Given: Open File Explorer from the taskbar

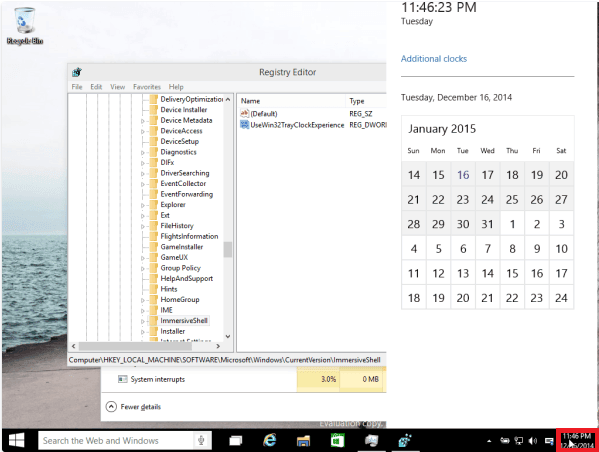Looking at the screenshot, I should pyautogui.click(x=303, y=441).
